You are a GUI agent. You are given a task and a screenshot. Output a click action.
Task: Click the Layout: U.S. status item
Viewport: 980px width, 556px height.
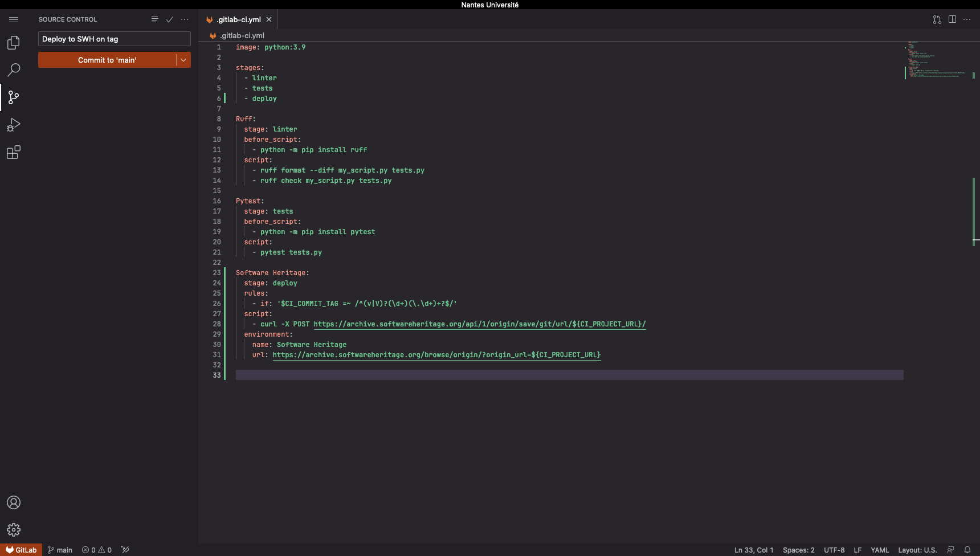(917, 550)
